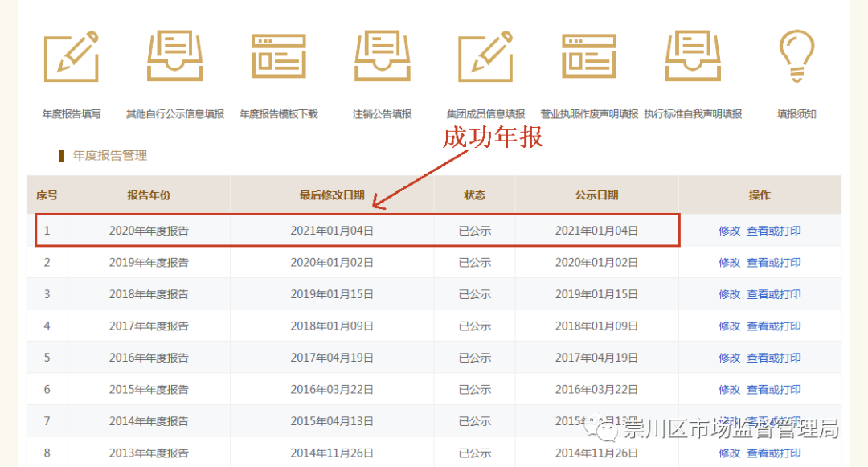Click the 填报须知 text label
The height and width of the screenshot is (467, 868).
pyautogui.click(x=796, y=114)
